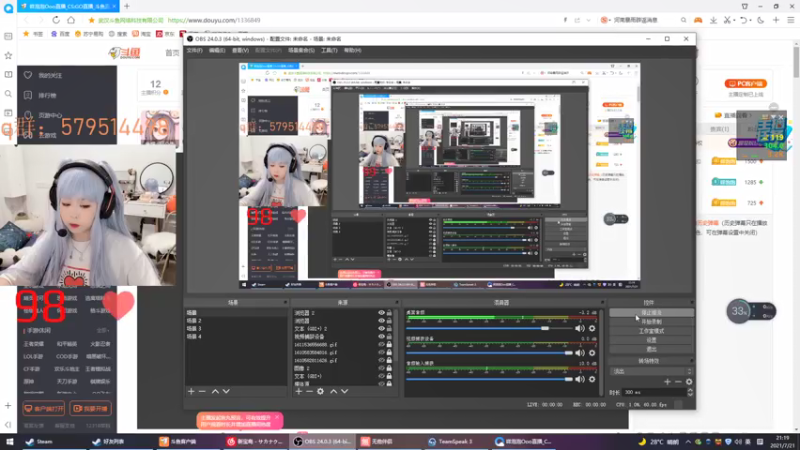Viewport: 800px width, 450px height.
Task: Open the OBS 场景集合(S) menu
Action: click(x=301, y=51)
